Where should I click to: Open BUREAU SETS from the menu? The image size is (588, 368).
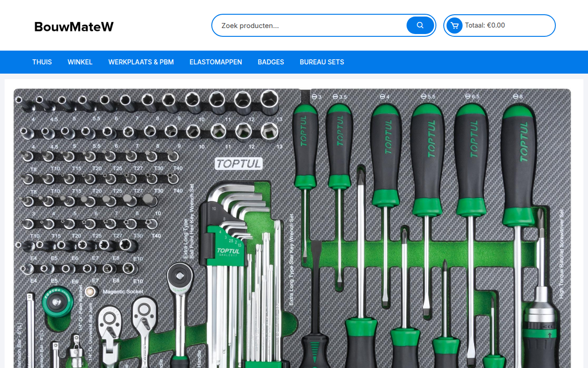tap(322, 62)
